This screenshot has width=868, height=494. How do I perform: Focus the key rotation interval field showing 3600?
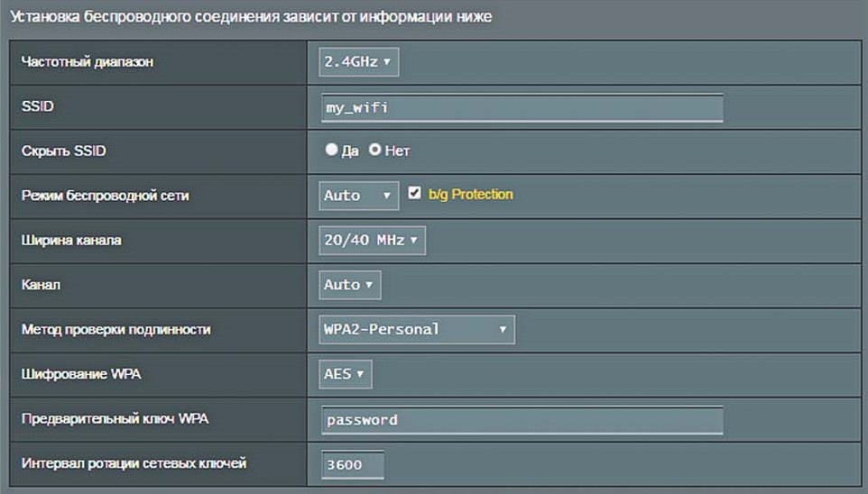tap(352, 464)
